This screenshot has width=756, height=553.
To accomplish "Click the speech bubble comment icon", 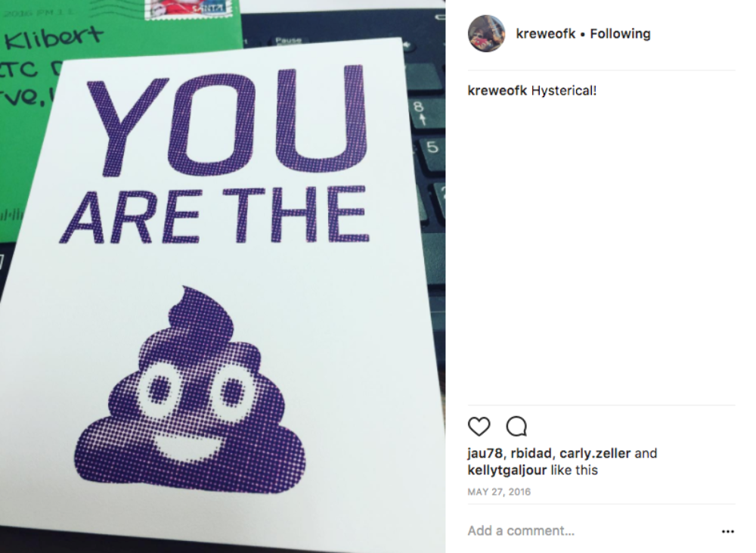I will (x=516, y=426).
